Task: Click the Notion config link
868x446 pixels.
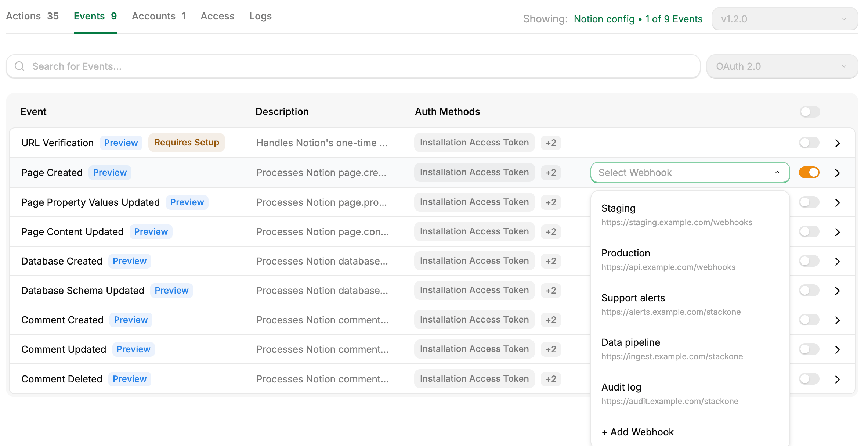Action: (x=604, y=19)
